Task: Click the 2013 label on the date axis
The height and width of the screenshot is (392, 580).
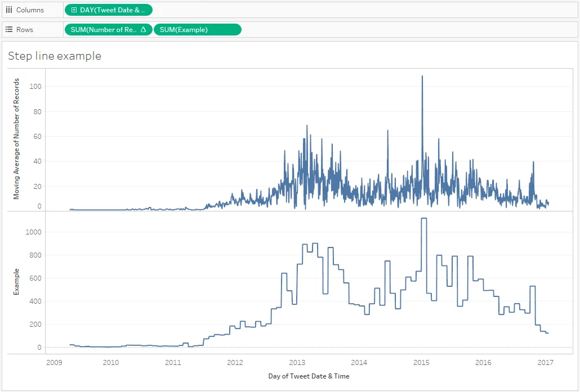Action: click(297, 362)
